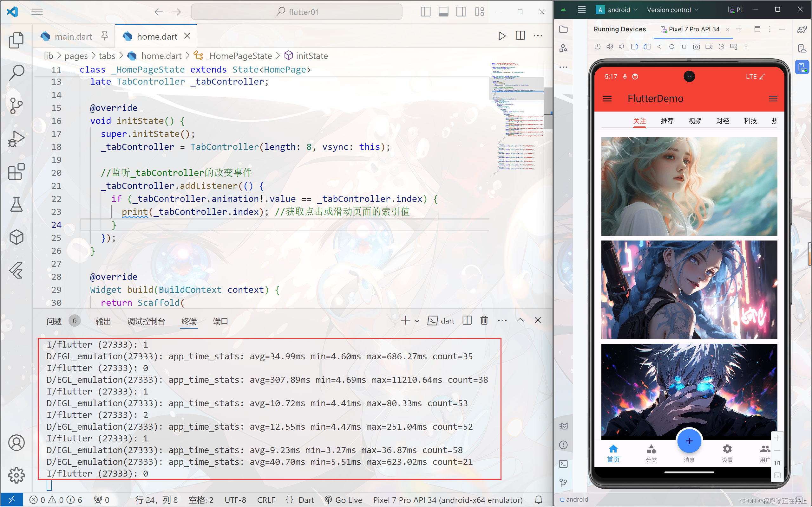
Task: Open the android project dropdown
Action: point(619,10)
